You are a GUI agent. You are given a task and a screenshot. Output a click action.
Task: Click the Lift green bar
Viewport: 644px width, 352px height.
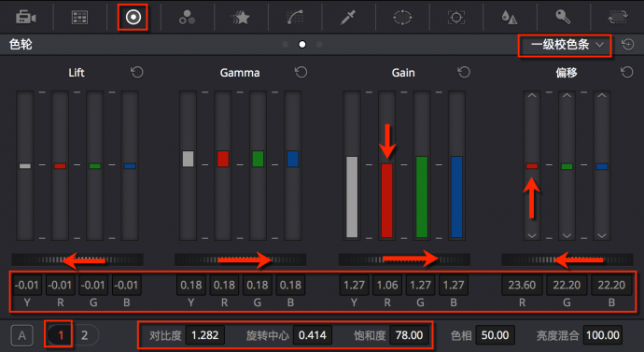[x=95, y=165]
